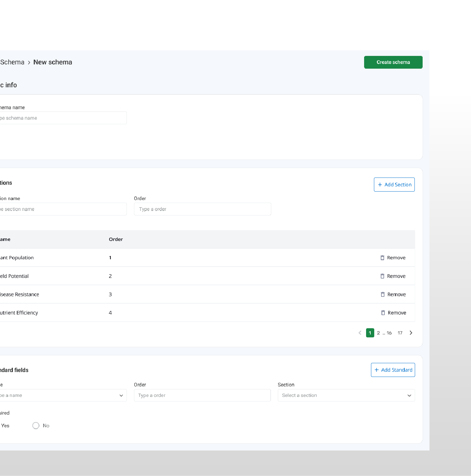
Task: Click plus icon in Add Standard button
Action: [x=377, y=370]
